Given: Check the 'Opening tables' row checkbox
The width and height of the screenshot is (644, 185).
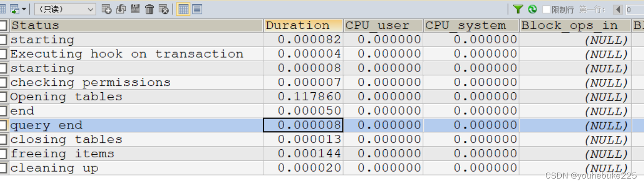Looking at the screenshot, I should [x=4, y=97].
